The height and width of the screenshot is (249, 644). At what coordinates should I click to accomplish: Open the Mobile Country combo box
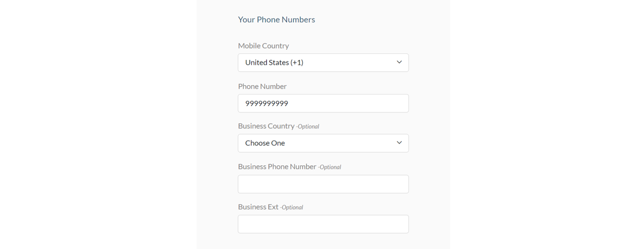click(323, 63)
